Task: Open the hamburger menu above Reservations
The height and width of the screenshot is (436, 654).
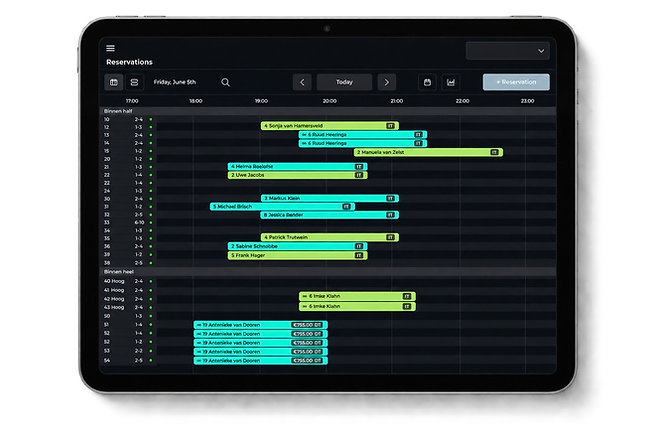Action: point(111,48)
